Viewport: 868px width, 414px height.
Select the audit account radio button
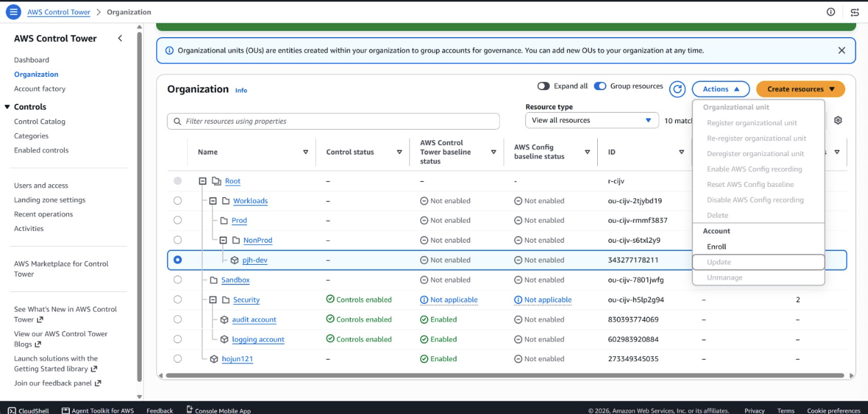[x=178, y=320]
